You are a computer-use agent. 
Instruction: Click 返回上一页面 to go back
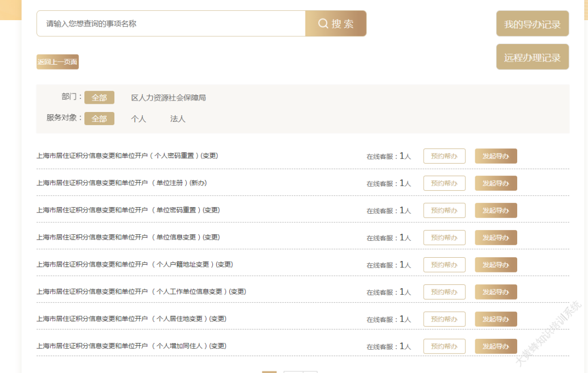[57, 62]
